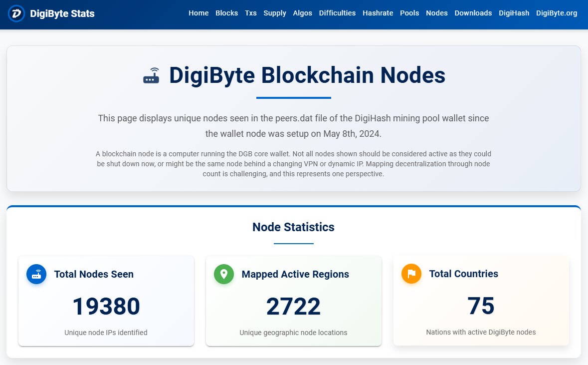This screenshot has width=588, height=365.
Task: Select the 75 countries value
Action: [x=481, y=305]
